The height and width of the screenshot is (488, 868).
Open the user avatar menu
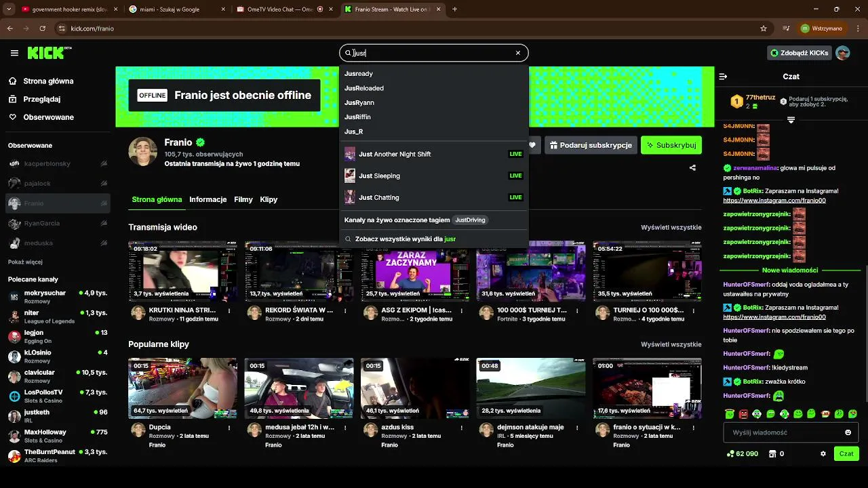[x=842, y=53]
